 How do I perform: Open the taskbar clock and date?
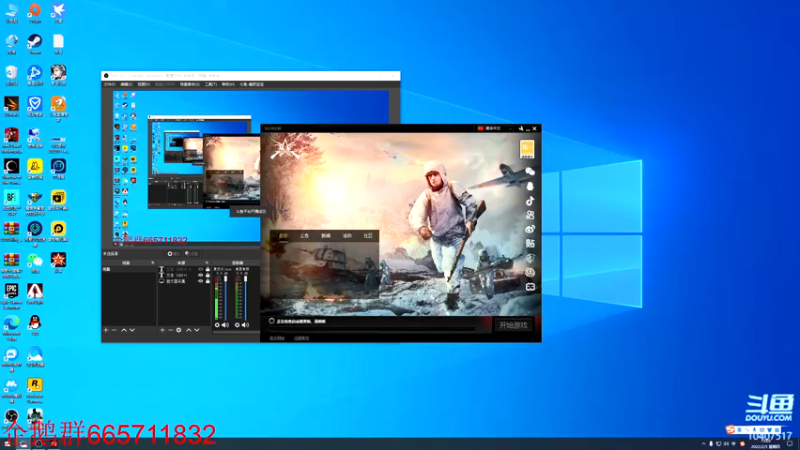[x=767, y=444]
